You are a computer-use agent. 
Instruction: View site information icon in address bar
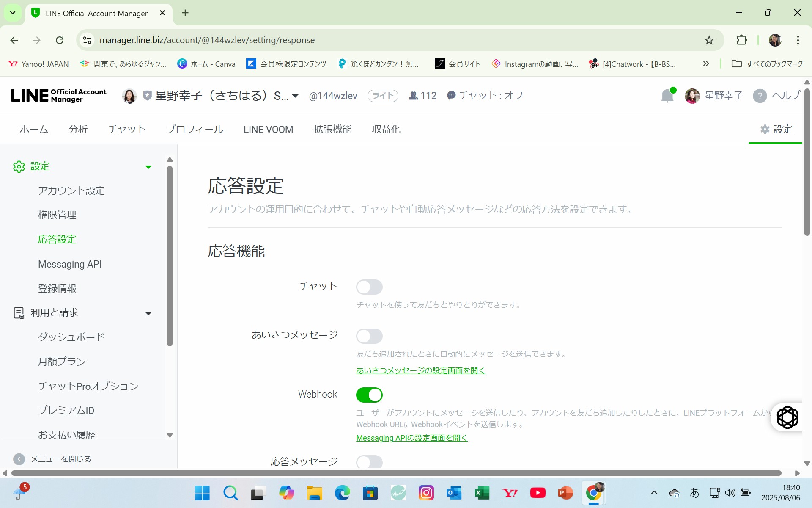[x=87, y=40]
